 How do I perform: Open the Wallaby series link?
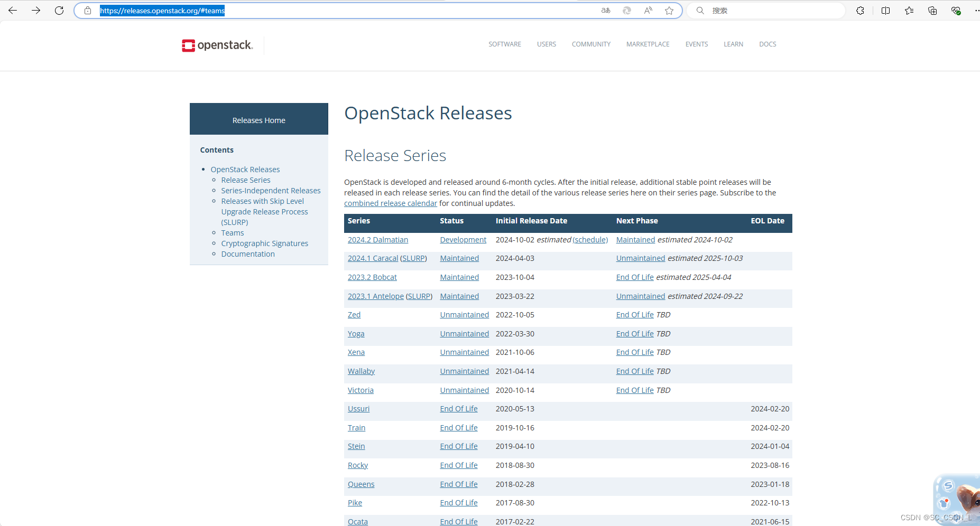tap(362, 371)
